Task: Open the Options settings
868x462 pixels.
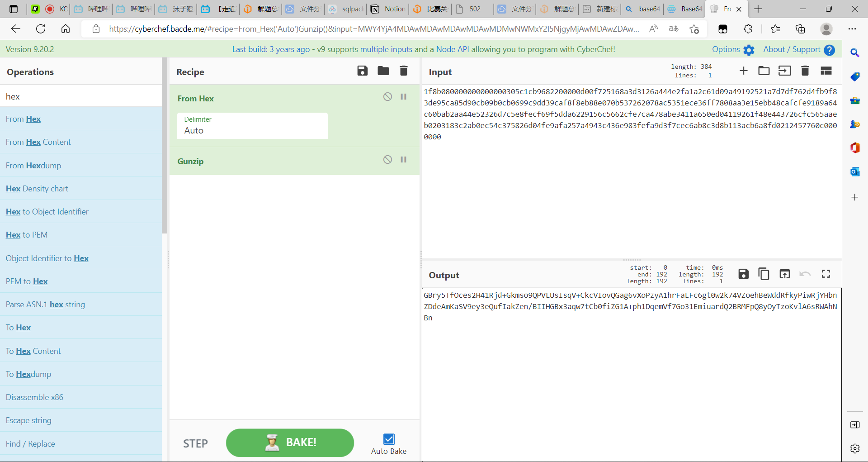Action: click(x=733, y=50)
